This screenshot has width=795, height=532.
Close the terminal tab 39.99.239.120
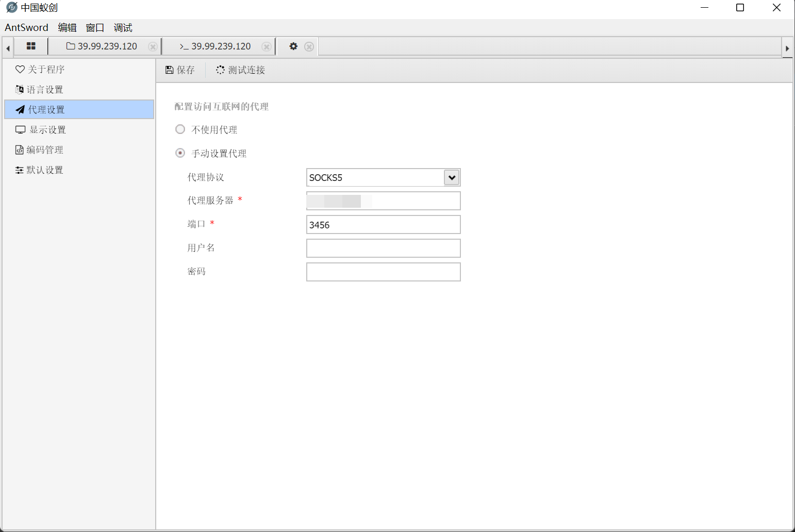tap(266, 47)
